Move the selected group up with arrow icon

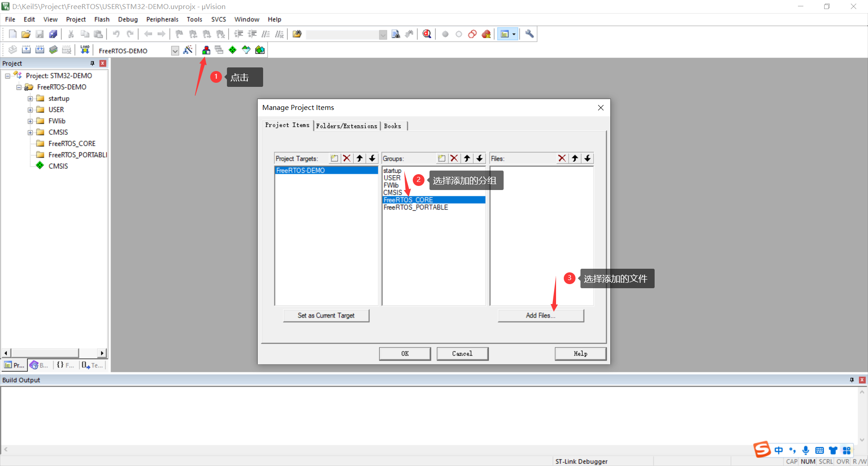467,158
